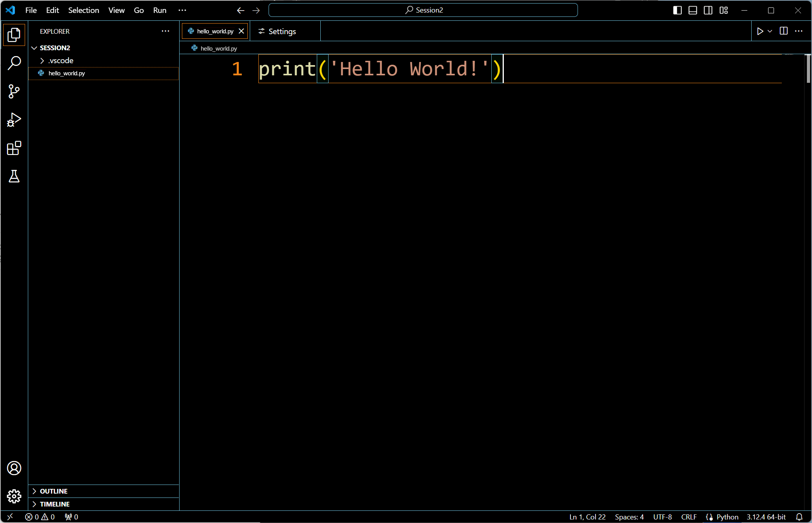This screenshot has width=812, height=523.
Task: Open the Extensions view
Action: point(14,148)
